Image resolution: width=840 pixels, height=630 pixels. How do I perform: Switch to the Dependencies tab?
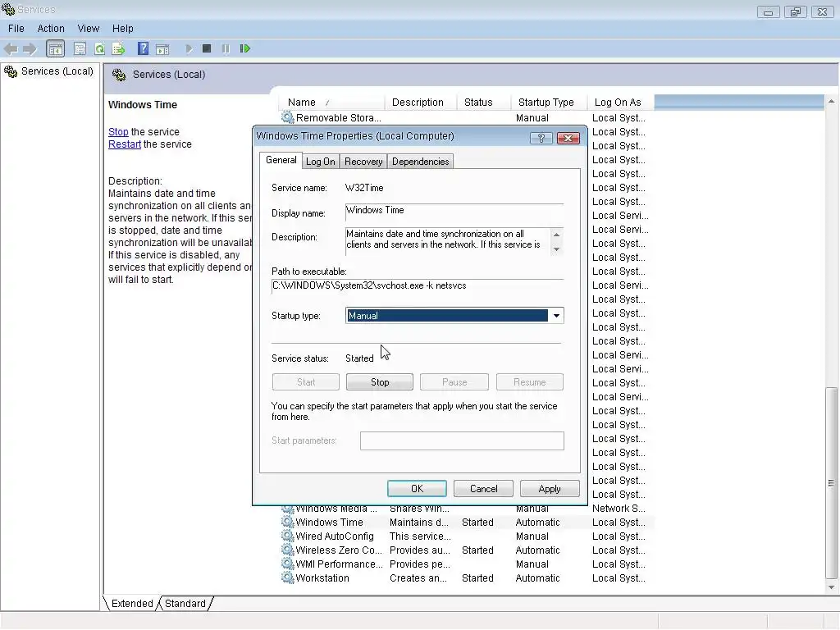[x=421, y=162]
